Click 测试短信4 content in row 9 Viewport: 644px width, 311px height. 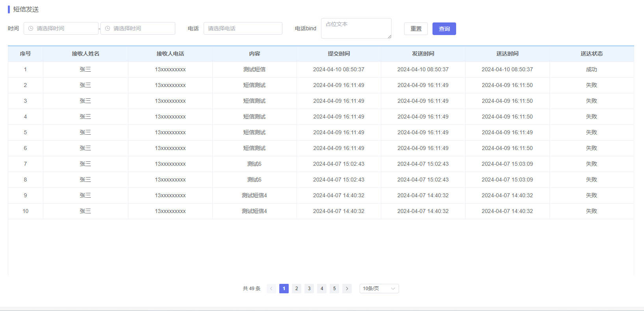(x=254, y=195)
